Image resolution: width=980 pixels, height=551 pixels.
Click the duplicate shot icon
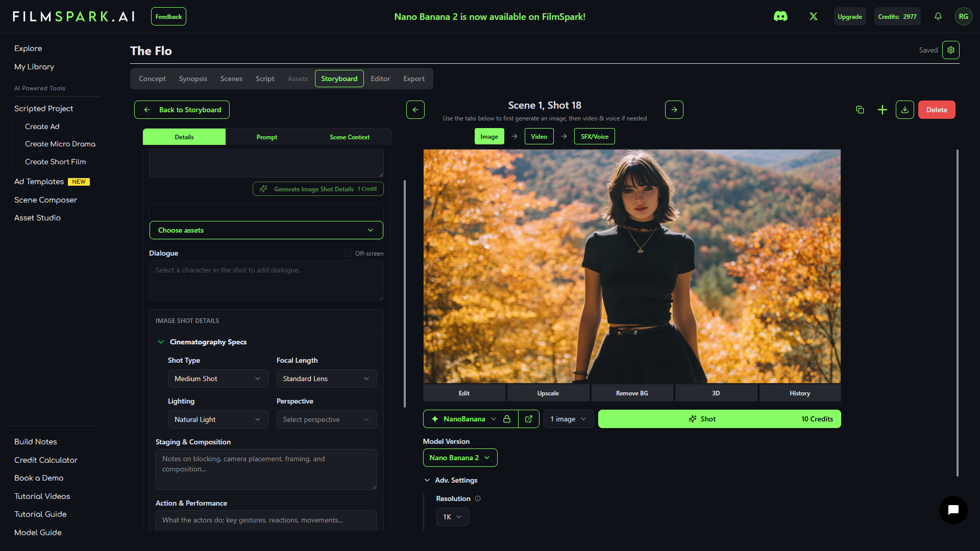click(x=860, y=110)
